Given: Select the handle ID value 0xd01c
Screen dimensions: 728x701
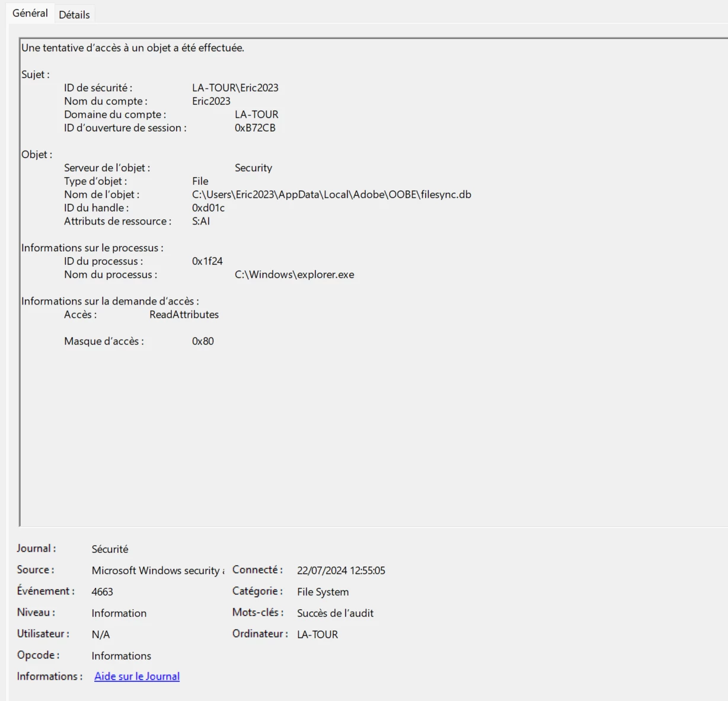Looking at the screenshot, I should (x=209, y=208).
